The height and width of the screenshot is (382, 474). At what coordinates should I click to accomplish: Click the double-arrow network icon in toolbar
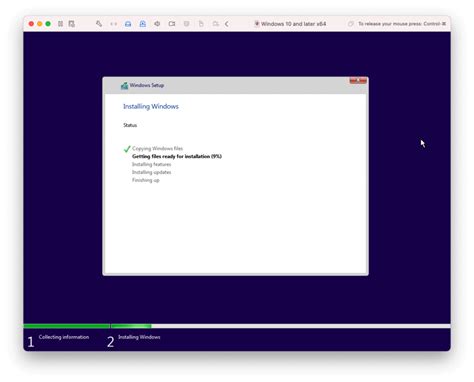pyautogui.click(x=114, y=24)
